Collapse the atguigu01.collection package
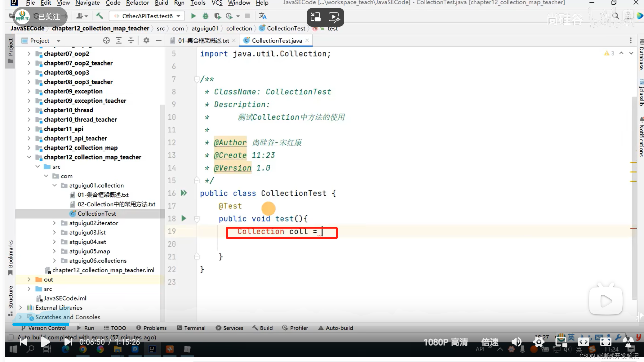Viewport: 644px width, 362px height. point(55,185)
